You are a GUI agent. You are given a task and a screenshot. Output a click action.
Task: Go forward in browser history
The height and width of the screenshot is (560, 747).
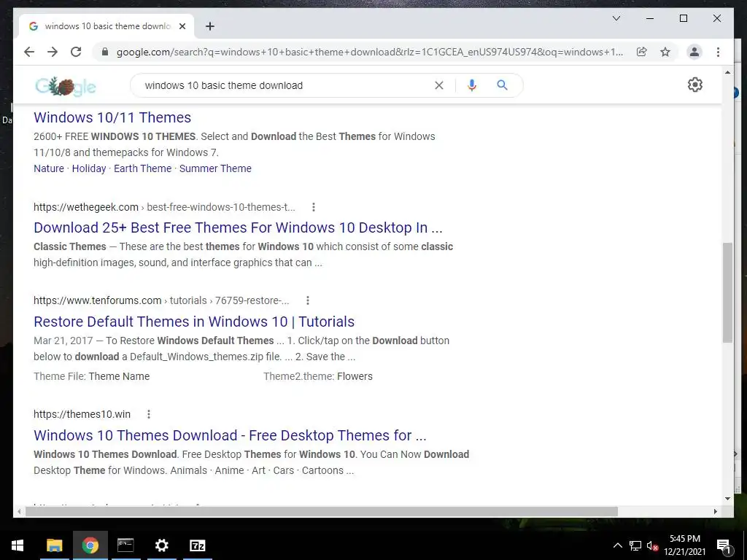point(53,52)
